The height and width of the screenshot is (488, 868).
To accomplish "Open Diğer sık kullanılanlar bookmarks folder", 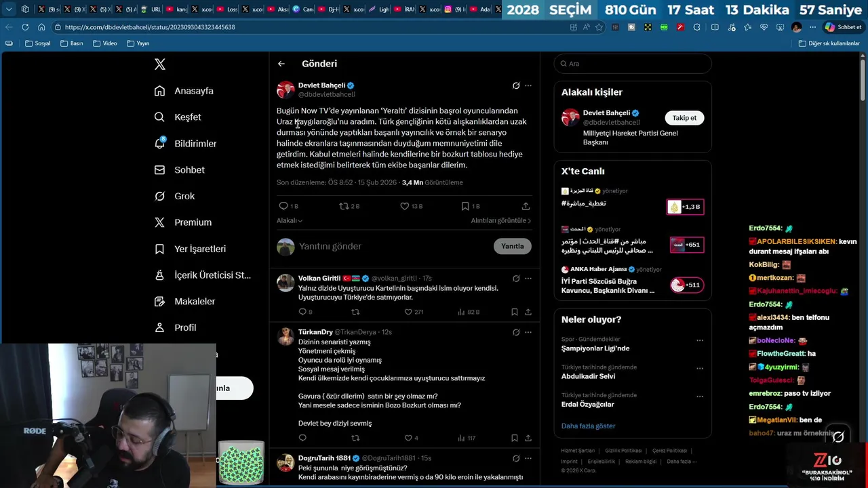I will 829,43.
